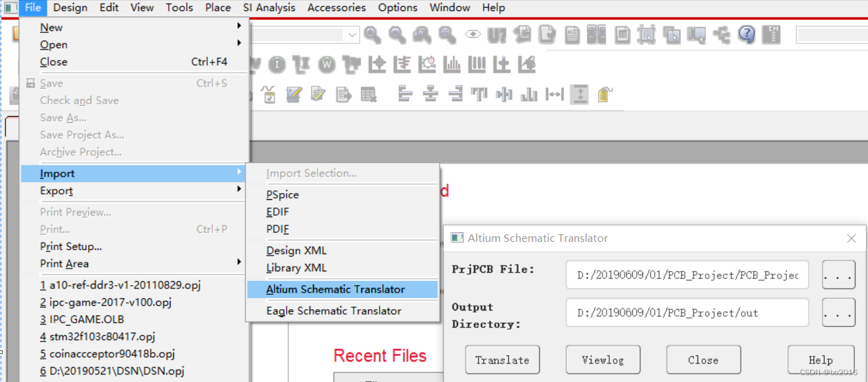Click the eye icon in toolbar
Screen dimensions: 868x382
point(473,35)
